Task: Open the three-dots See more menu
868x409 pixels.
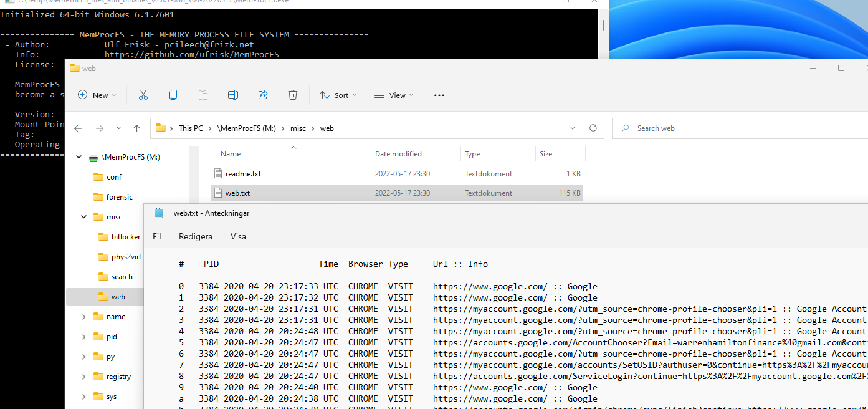Action: point(439,95)
